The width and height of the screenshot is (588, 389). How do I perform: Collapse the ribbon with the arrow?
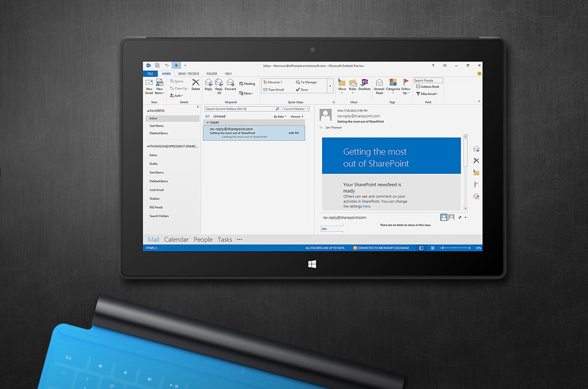[479, 101]
